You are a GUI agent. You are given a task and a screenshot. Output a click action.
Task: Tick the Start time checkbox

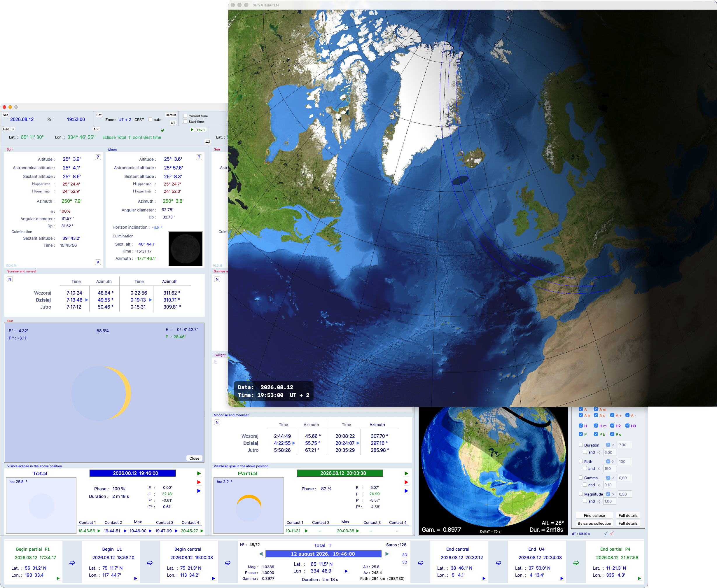(x=185, y=121)
